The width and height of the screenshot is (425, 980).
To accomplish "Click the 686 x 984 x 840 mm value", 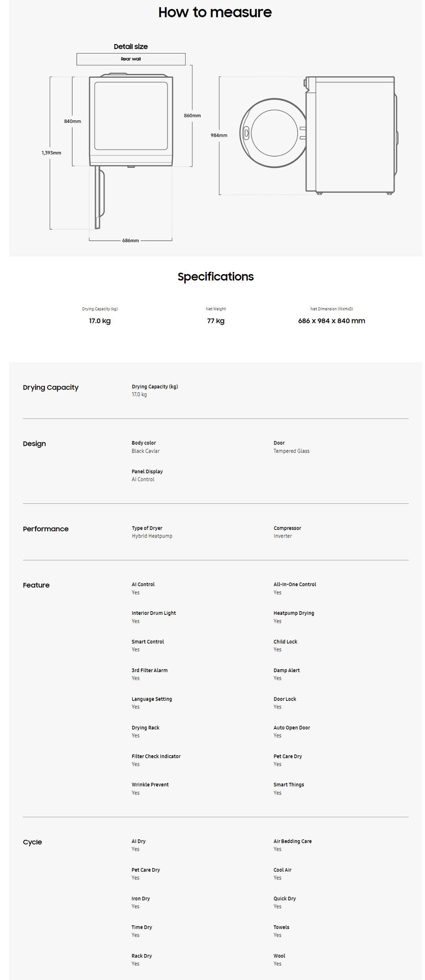I will [x=331, y=321].
